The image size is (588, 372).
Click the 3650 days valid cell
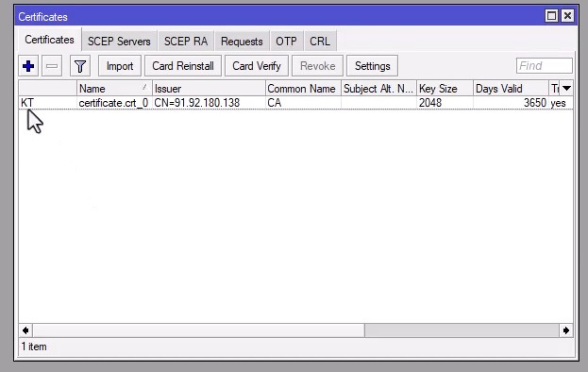point(511,103)
